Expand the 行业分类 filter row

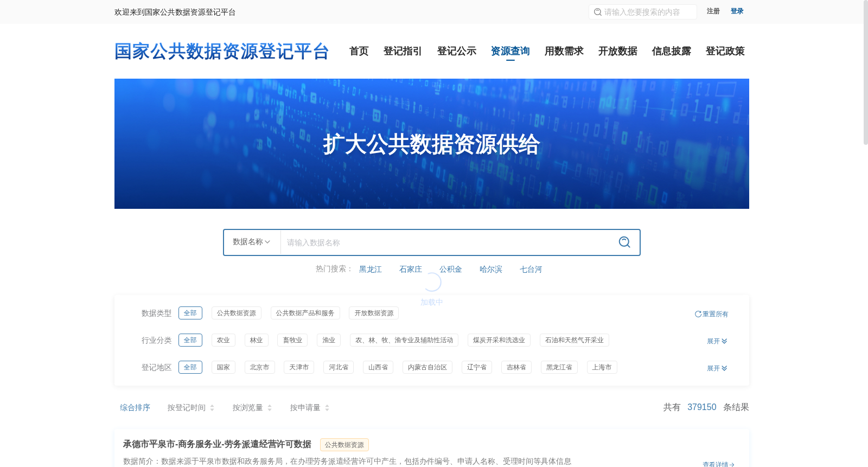coord(717,341)
